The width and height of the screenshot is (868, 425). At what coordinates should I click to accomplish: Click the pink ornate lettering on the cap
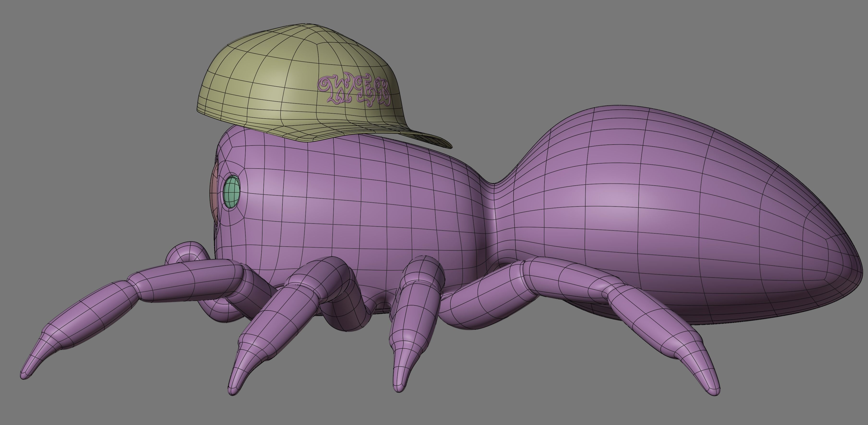point(354,90)
